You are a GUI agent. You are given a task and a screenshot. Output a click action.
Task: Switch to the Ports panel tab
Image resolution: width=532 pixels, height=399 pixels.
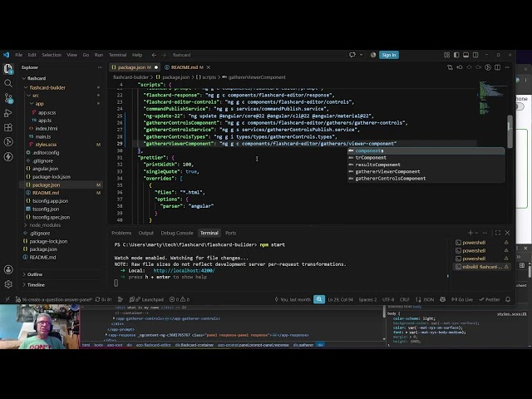click(230, 233)
